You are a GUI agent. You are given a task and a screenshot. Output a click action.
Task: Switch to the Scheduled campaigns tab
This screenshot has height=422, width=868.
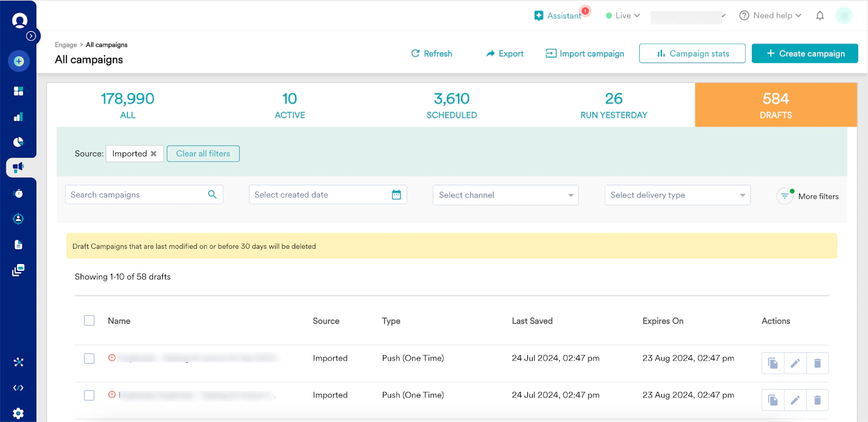click(452, 105)
